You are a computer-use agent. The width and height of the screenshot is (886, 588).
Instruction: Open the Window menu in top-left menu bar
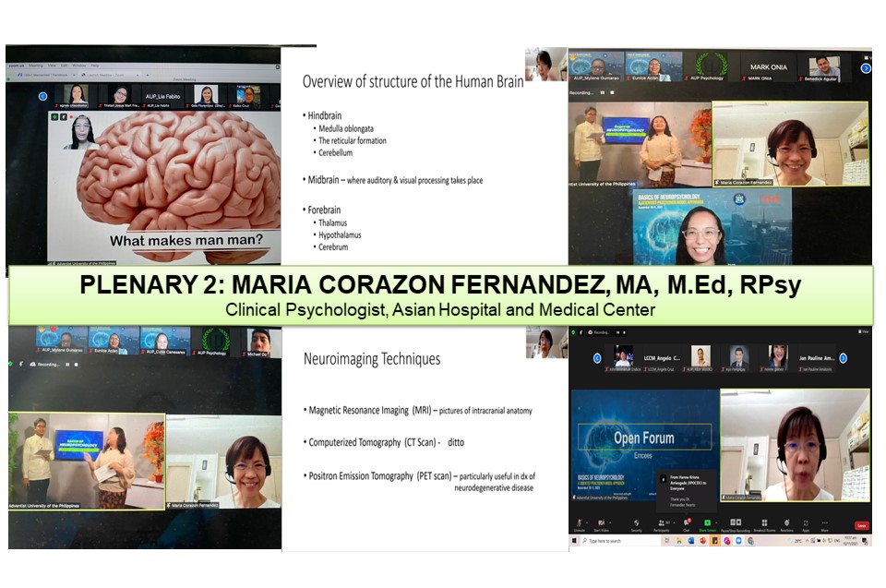[x=80, y=66]
